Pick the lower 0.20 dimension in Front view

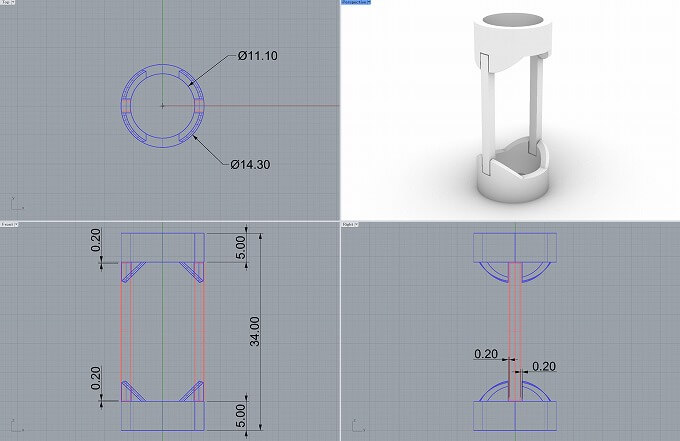[x=97, y=376]
